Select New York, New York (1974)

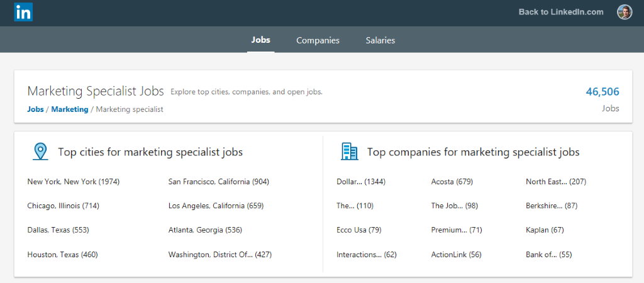74,182
